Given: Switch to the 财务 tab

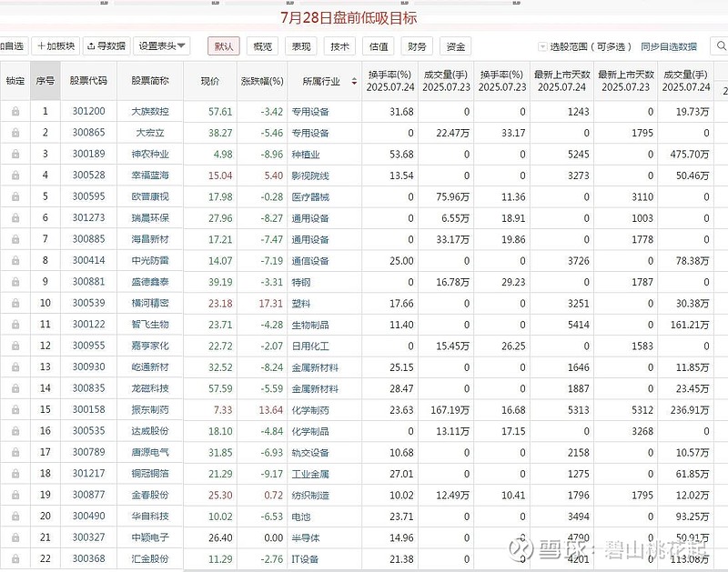Looking at the screenshot, I should 417,46.
